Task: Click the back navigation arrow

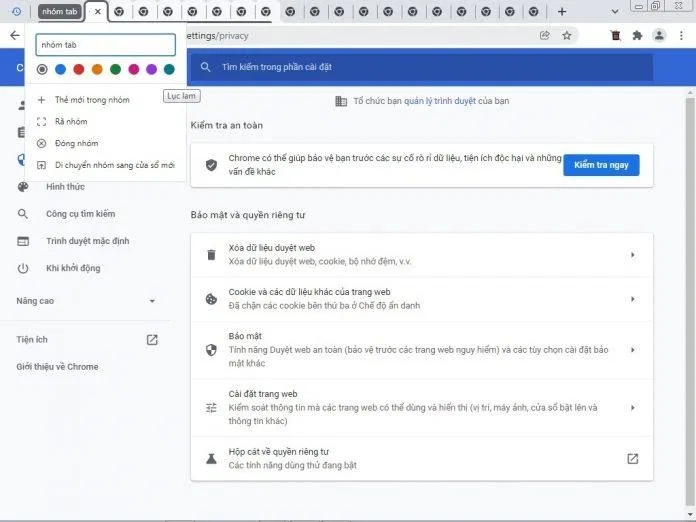Action: tap(14, 35)
